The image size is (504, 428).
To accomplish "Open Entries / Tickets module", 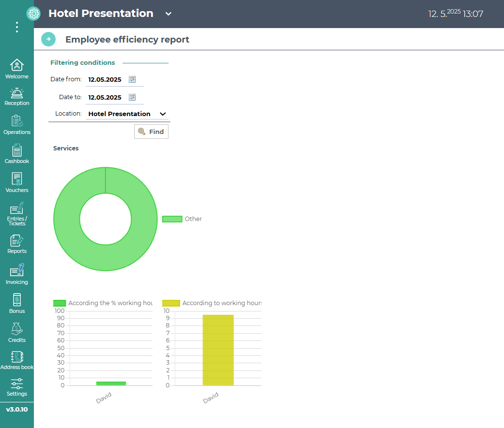I will point(17,213).
